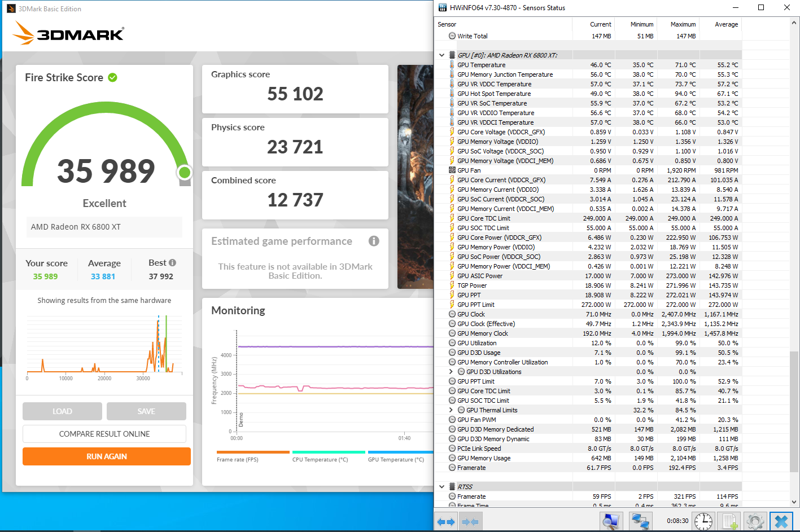Click the sensor list vertical scrollbar thumb
This screenshot has width=800, height=532.
coord(794,411)
